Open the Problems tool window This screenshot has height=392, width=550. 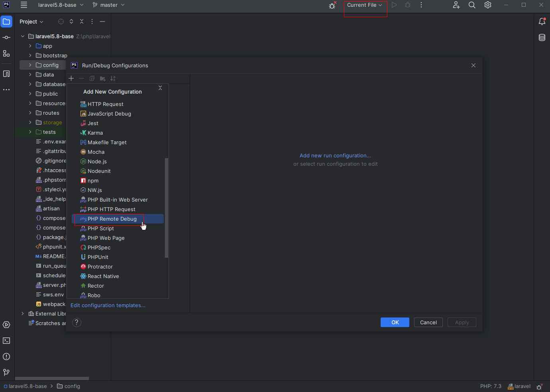click(6, 357)
